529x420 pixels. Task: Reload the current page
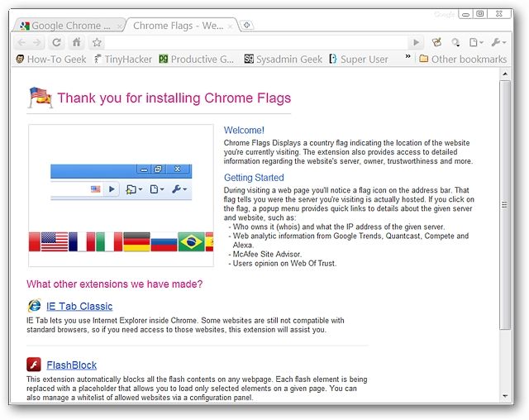pos(56,42)
